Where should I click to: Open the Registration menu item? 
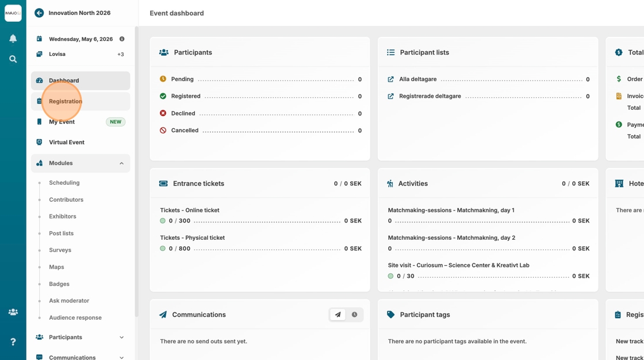[x=66, y=101]
